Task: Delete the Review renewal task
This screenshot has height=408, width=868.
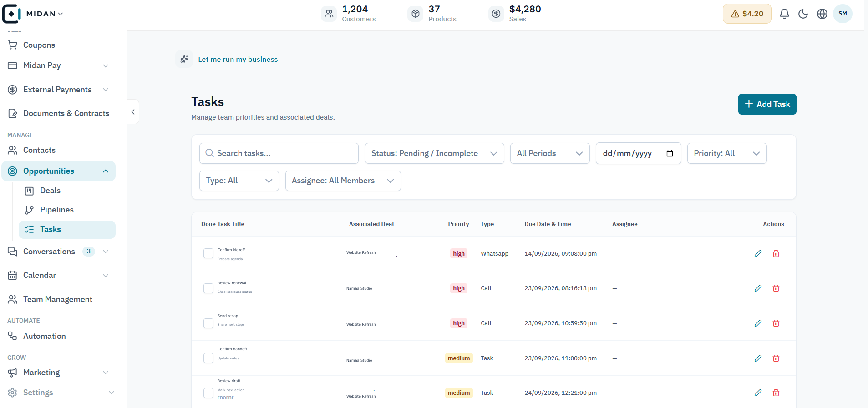Action: tap(776, 288)
